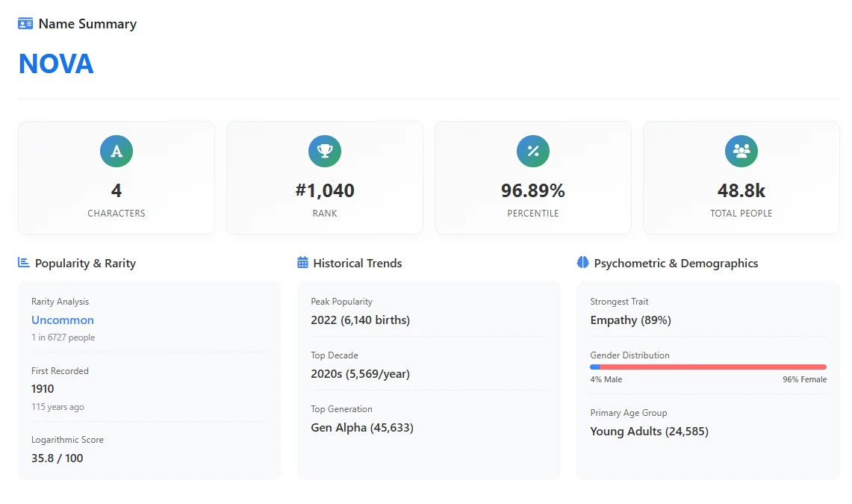Click the Logarithmic Score 35.8 / 100
Viewport: 852px width, 504px height.
coord(57,458)
